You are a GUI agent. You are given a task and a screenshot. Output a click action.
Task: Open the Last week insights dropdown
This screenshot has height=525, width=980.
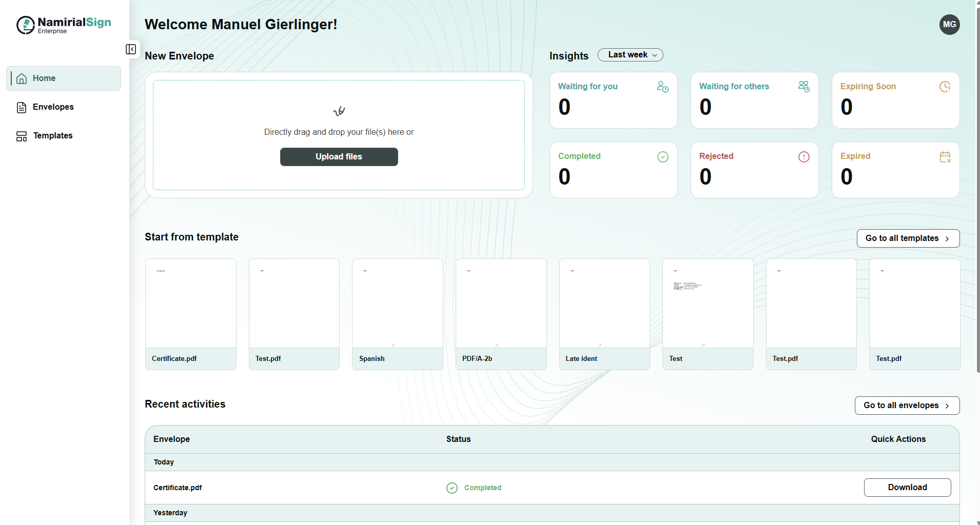tap(630, 55)
